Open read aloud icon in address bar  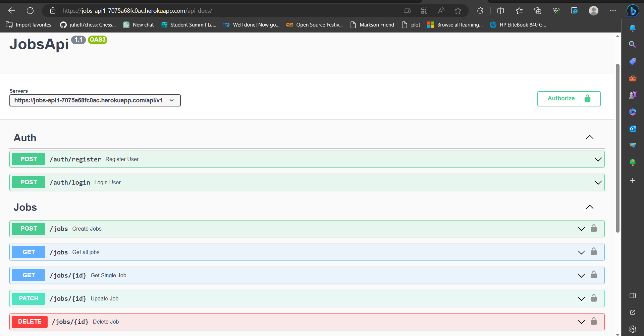(441, 11)
